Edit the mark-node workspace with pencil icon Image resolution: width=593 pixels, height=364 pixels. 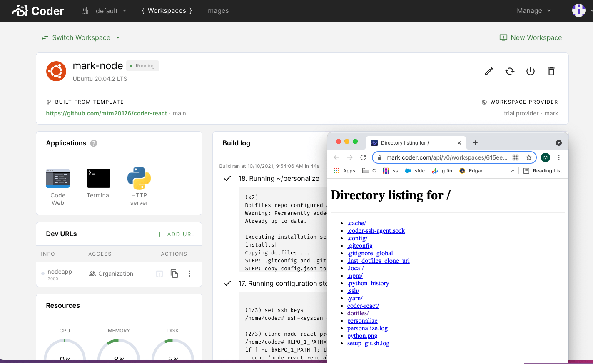pyautogui.click(x=489, y=71)
